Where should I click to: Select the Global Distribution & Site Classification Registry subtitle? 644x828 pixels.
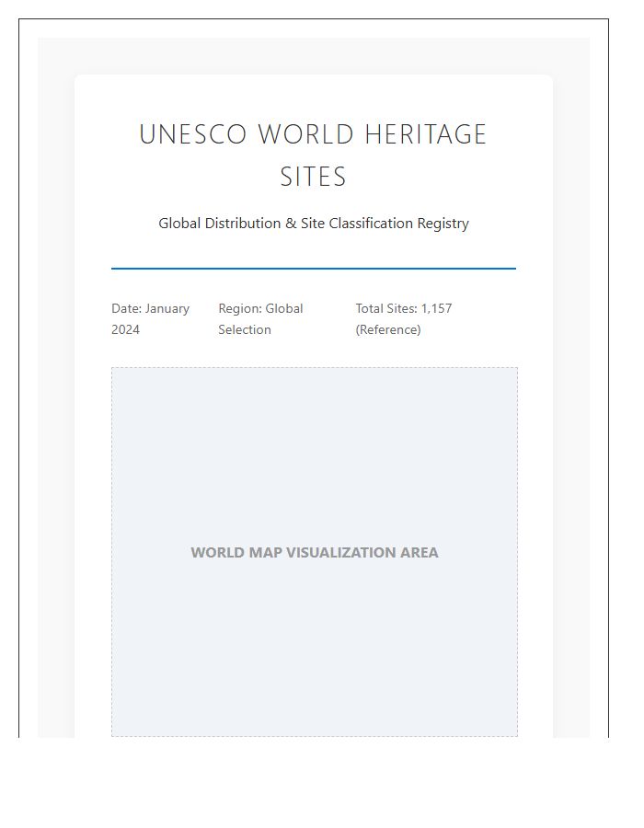click(314, 224)
